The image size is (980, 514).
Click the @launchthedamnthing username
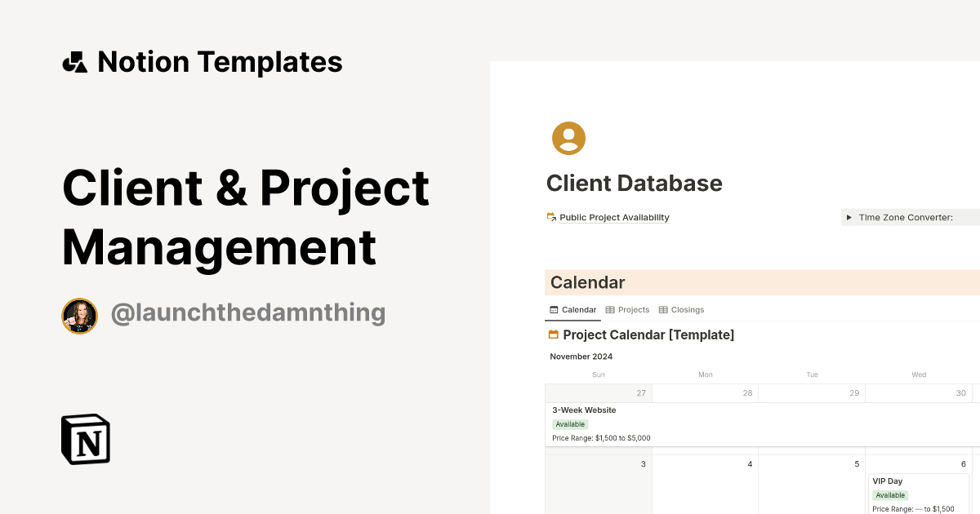249,312
